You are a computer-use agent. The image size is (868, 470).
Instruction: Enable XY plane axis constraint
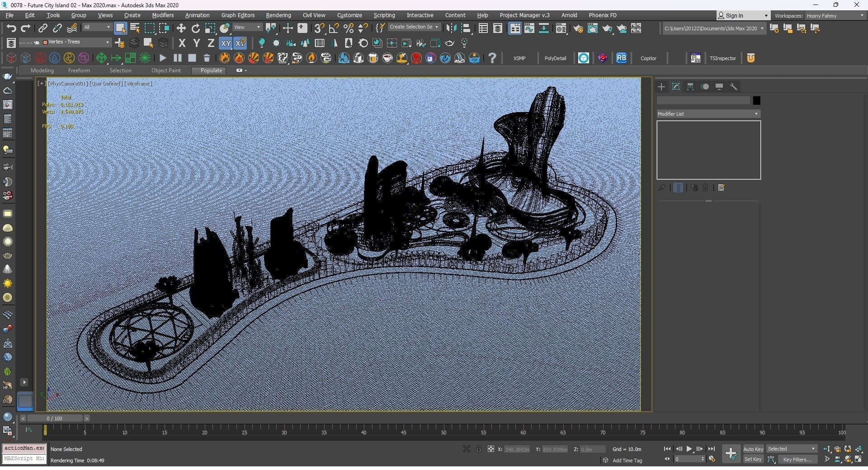pos(225,43)
